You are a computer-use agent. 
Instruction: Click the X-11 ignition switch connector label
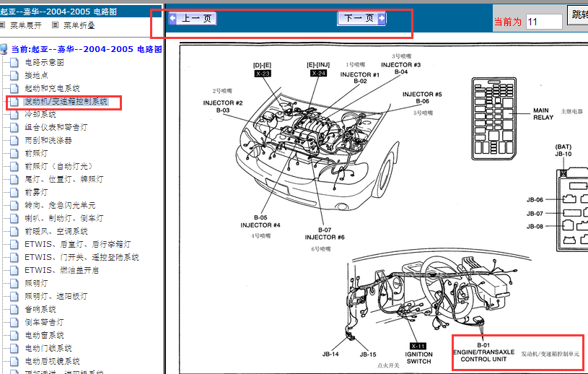[x=418, y=347]
